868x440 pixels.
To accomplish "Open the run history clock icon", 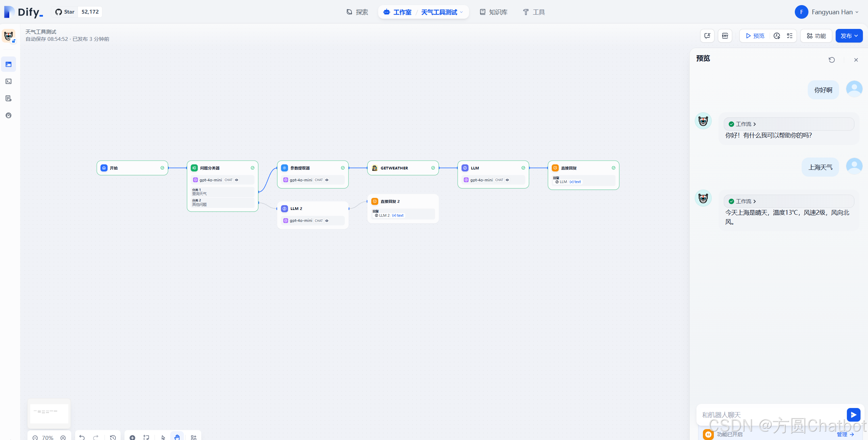I will (777, 36).
